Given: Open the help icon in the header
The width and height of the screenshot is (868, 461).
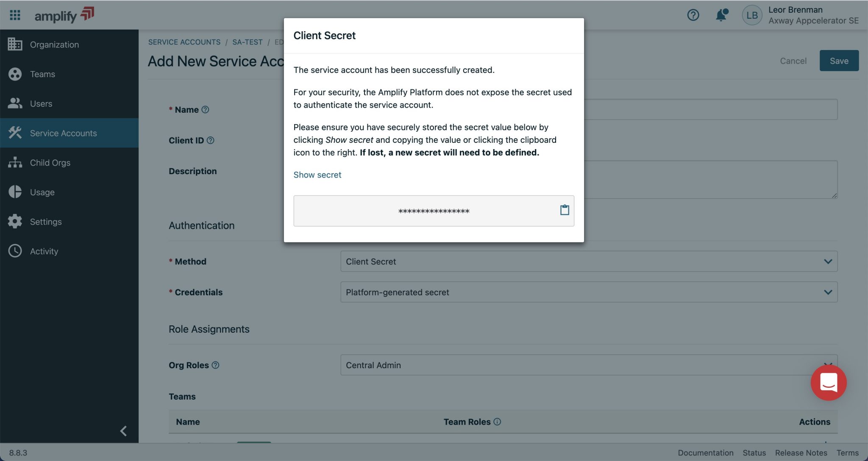Looking at the screenshot, I should 693,14.
